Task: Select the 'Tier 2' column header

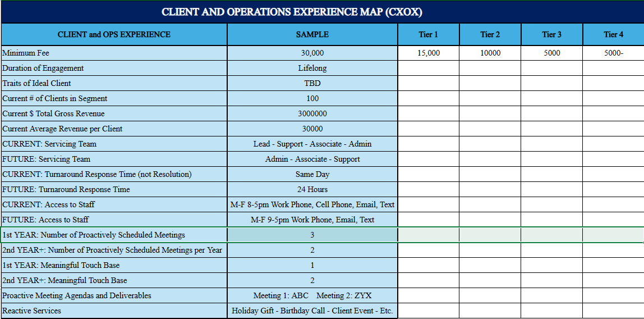Action: (x=490, y=34)
